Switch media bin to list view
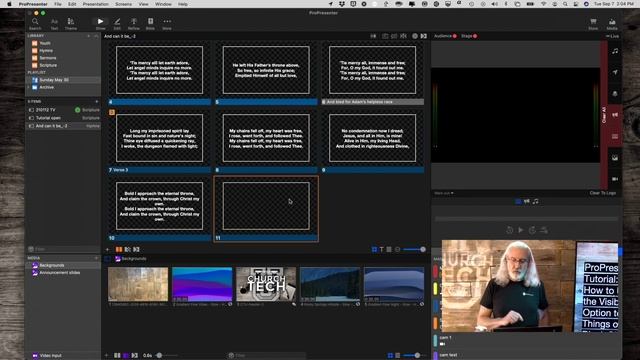Viewport: 640px width, 360px height. point(398,356)
